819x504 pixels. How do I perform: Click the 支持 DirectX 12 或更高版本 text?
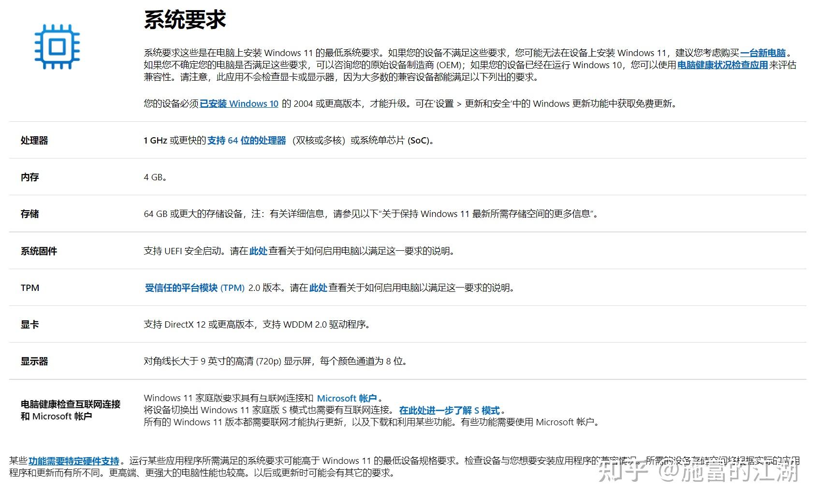click(x=199, y=325)
